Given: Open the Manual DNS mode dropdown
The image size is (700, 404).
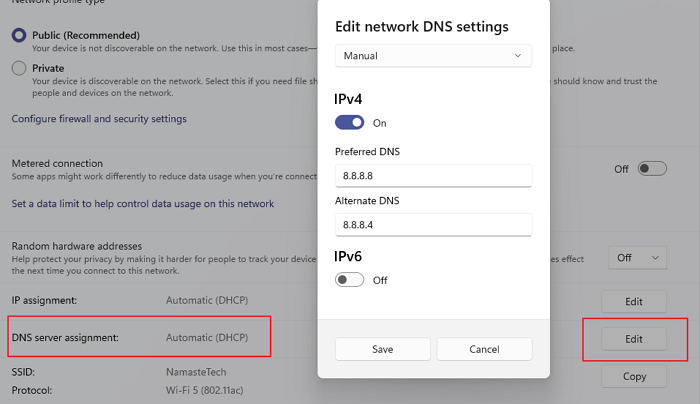Looking at the screenshot, I should point(433,56).
